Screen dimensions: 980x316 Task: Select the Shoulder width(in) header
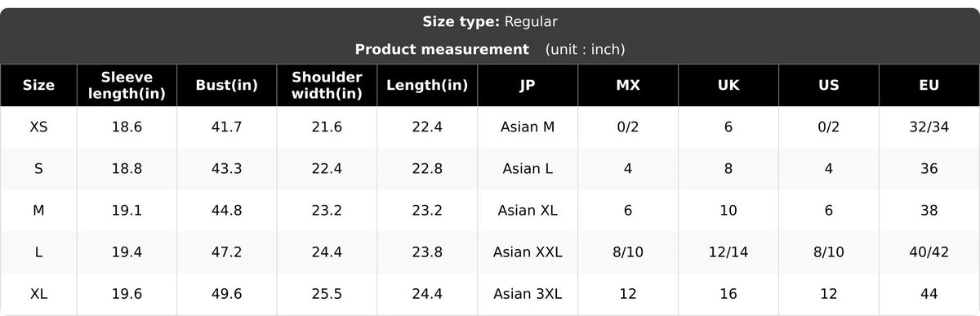tap(327, 86)
